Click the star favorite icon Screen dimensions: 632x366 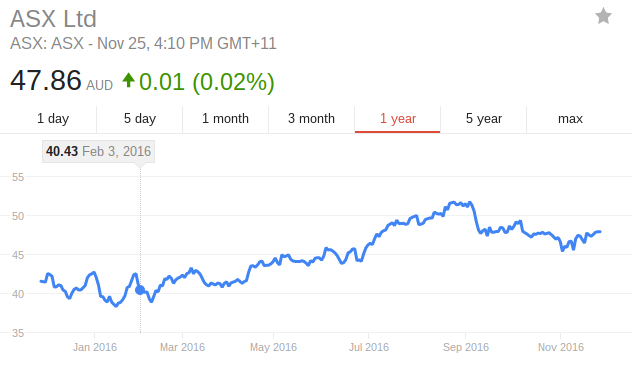click(603, 16)
